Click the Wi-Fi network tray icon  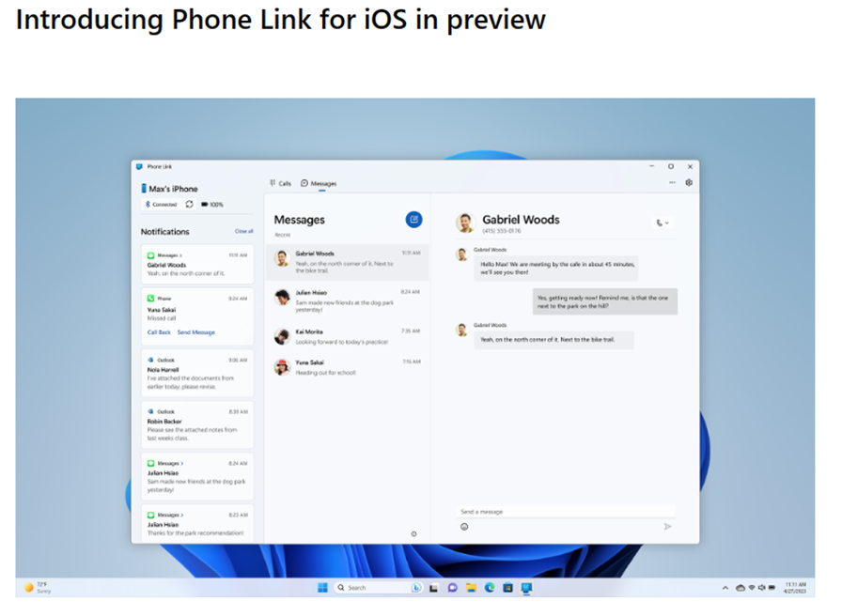point(752,588)
